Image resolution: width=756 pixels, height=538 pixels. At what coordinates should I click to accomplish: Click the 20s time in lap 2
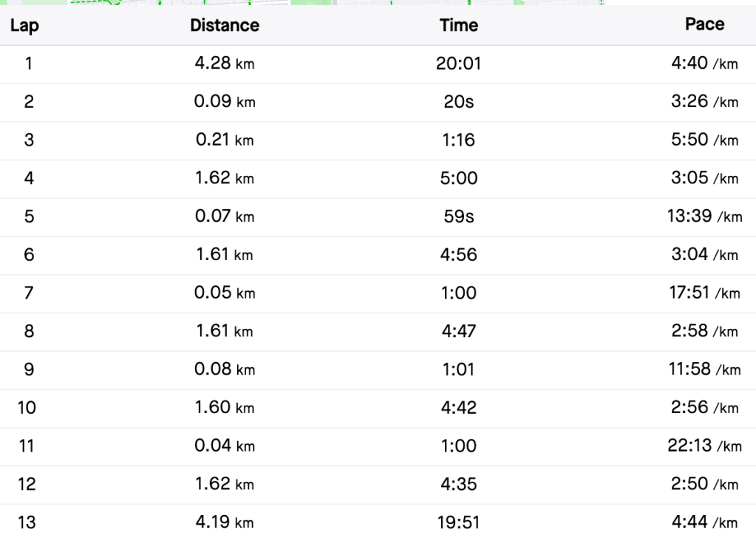[458, 103]
